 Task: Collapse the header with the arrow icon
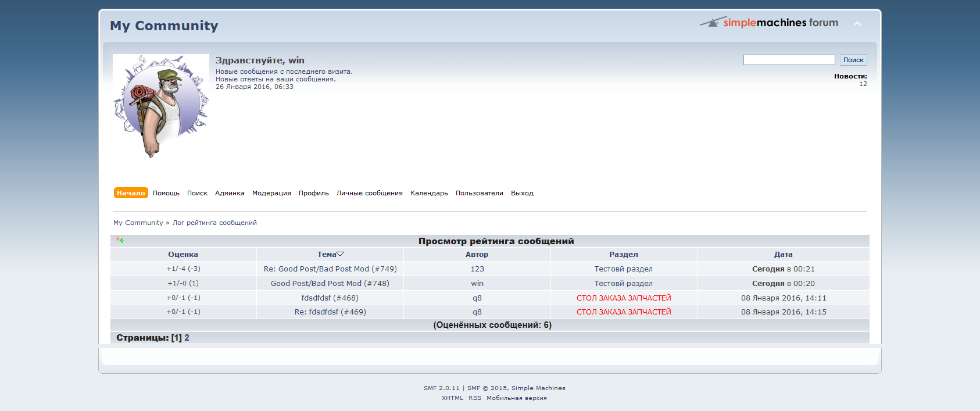[857, 24]
